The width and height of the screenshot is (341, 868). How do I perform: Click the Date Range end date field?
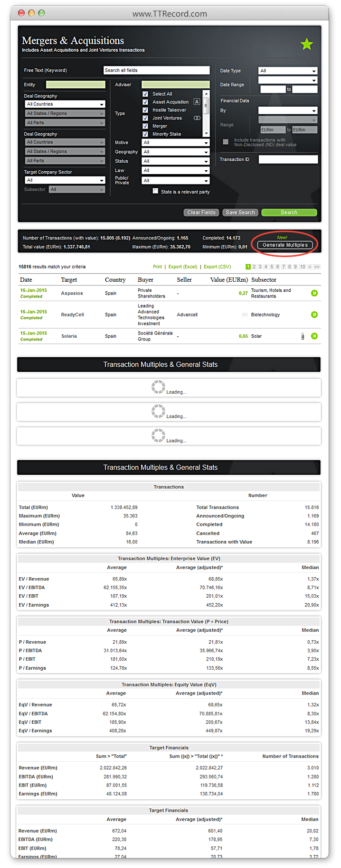click(305, 89)
